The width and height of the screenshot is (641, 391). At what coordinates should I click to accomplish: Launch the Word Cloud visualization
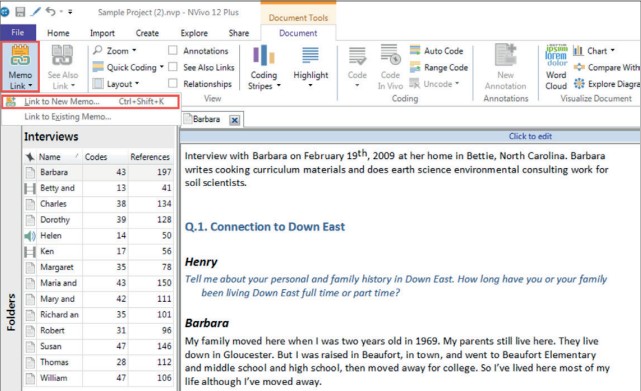coord(556,56)
